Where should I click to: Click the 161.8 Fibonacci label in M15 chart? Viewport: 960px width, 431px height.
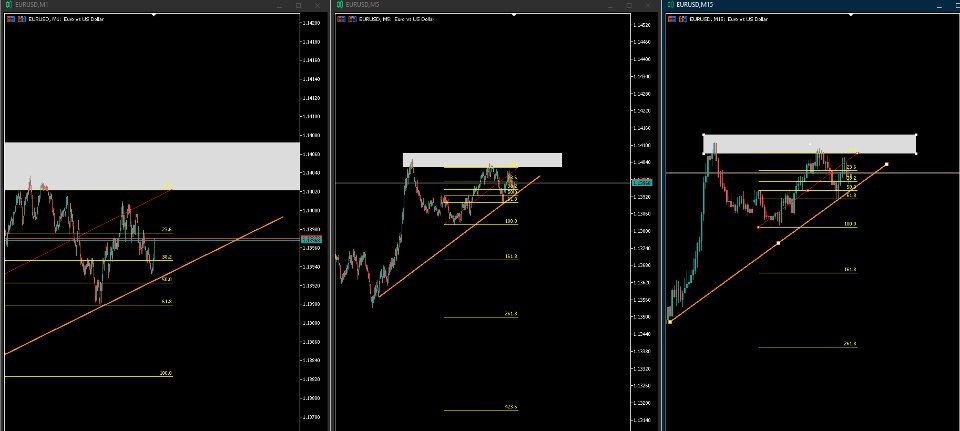tap(850, 269)
